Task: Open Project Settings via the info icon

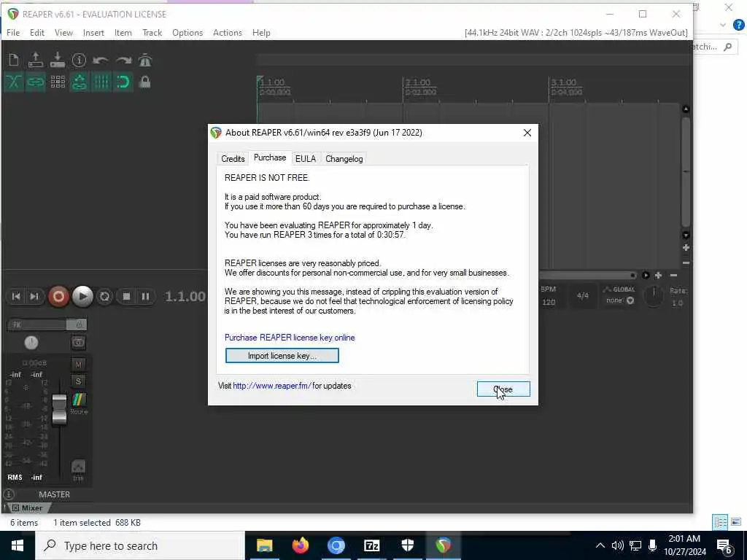Action: click(x=79, y=60)
